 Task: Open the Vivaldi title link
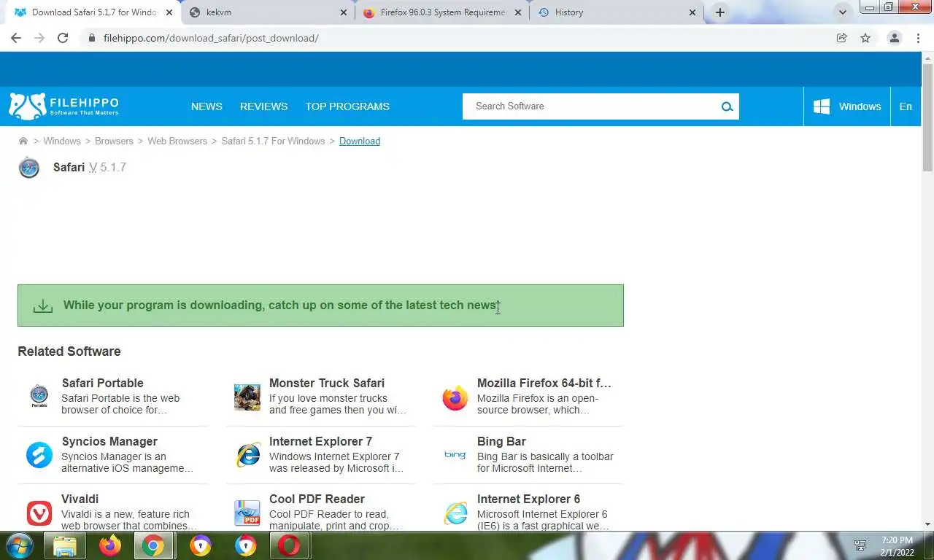tap(80, 499)
